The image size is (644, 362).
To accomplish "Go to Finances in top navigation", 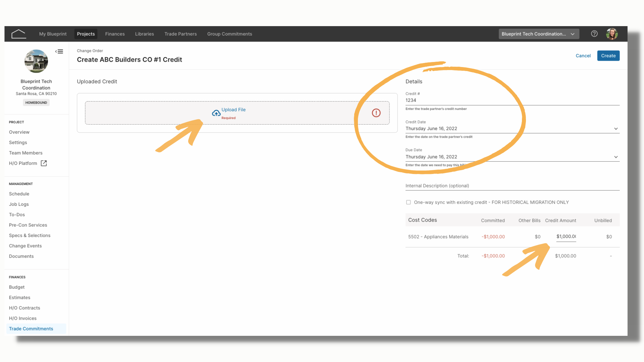I will point(115,34).
